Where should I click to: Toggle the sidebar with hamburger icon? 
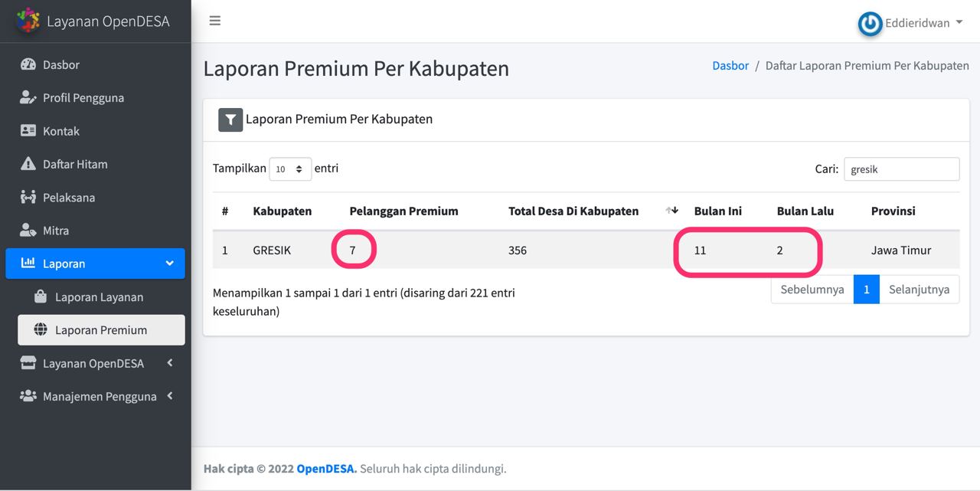(215, 21)
